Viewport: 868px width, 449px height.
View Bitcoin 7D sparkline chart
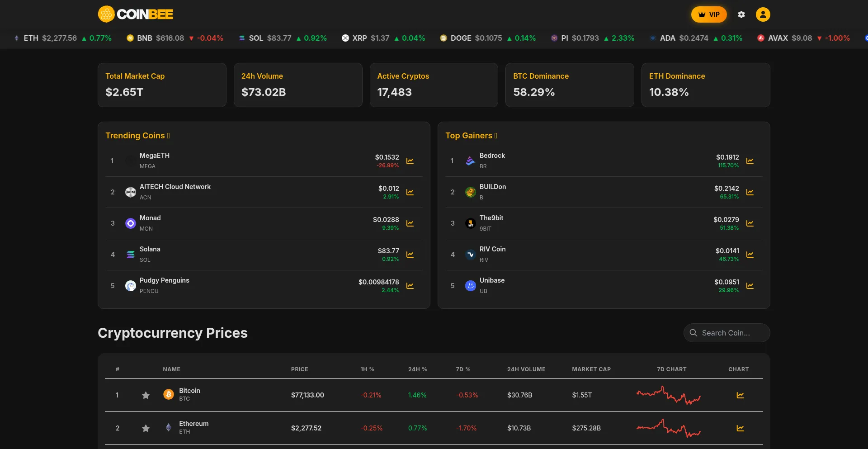(x=669, y=395)
